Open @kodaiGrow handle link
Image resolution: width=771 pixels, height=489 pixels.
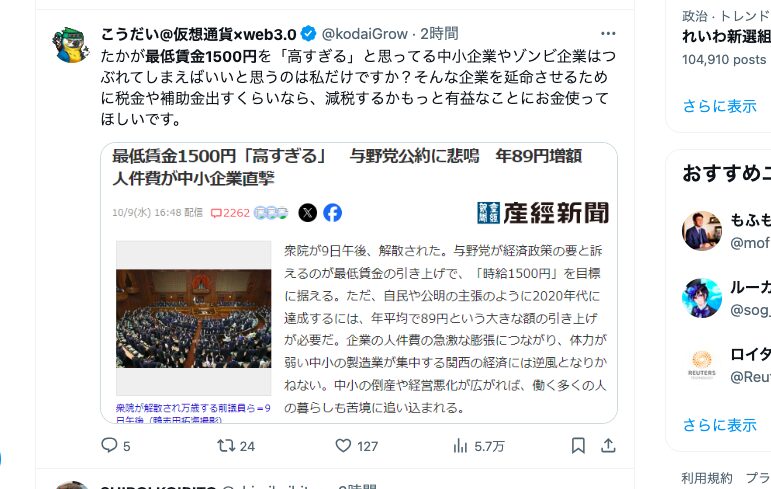pos(364,34)
